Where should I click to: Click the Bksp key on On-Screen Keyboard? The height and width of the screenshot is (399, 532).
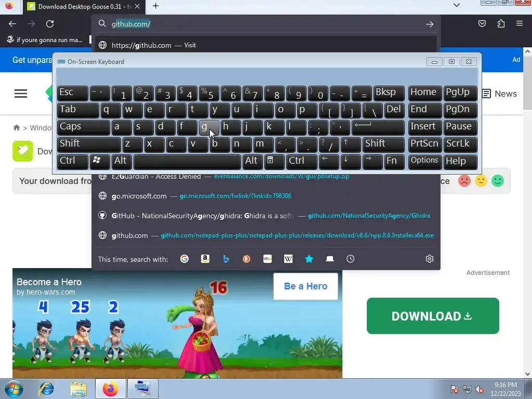click(x=389, y=93)
